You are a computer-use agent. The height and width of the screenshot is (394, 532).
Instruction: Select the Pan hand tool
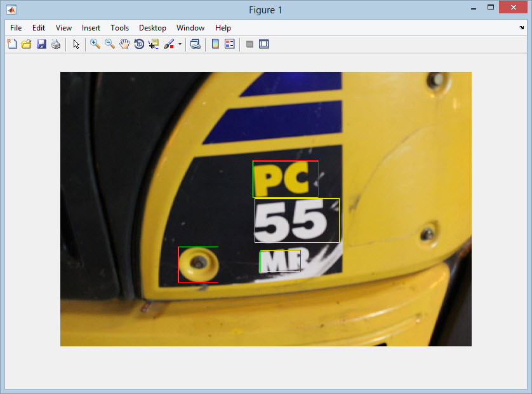tap(124, 44)
